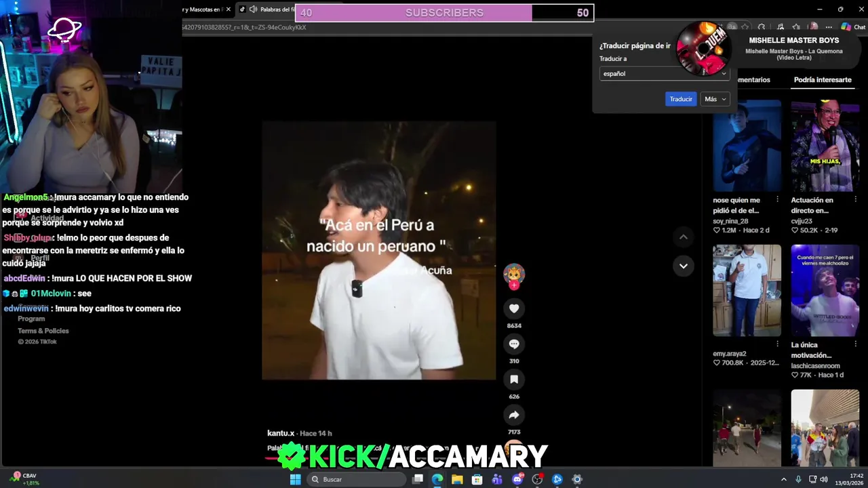Add page to favorites star icon
Viewport: 868px width, 488px height.
tap(745, 27)
